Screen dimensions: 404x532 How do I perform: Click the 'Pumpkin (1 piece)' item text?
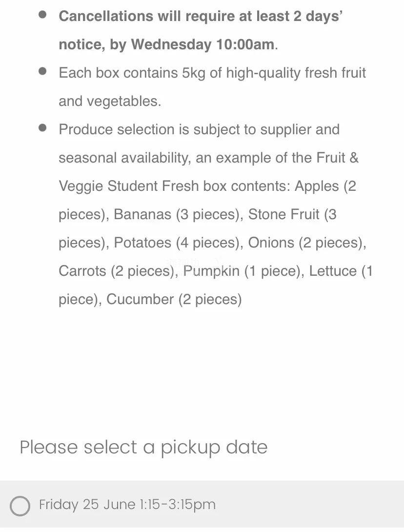[241, 271]
